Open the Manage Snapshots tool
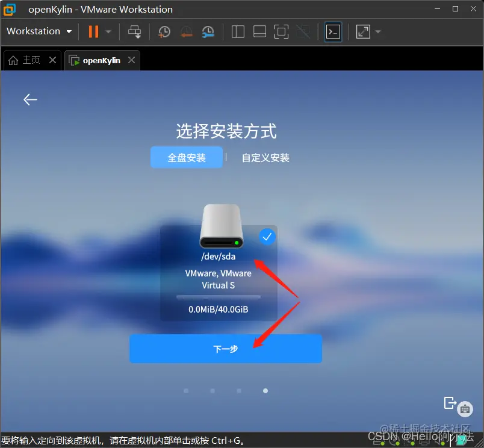This screenshot has width=484, height=448. click(207, 31)
